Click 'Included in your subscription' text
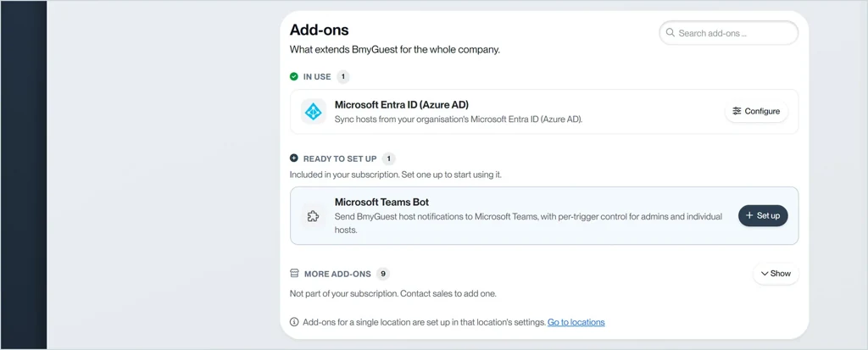 click(x=396, y=175)
